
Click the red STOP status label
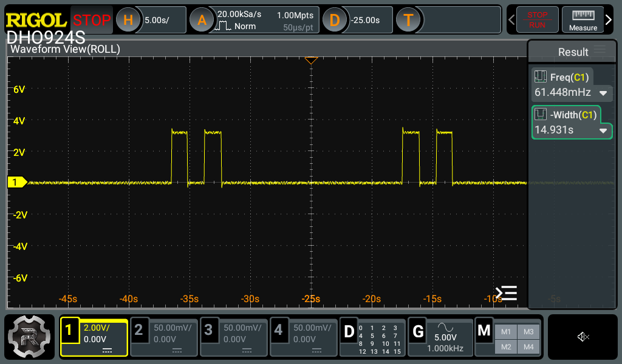click(92, 20)
